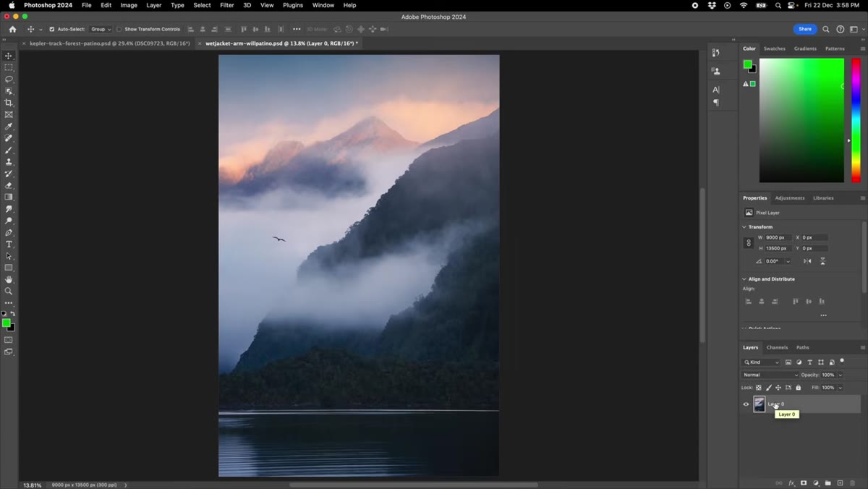Flip horizontal in Transform properties

(x=807, y=261)
